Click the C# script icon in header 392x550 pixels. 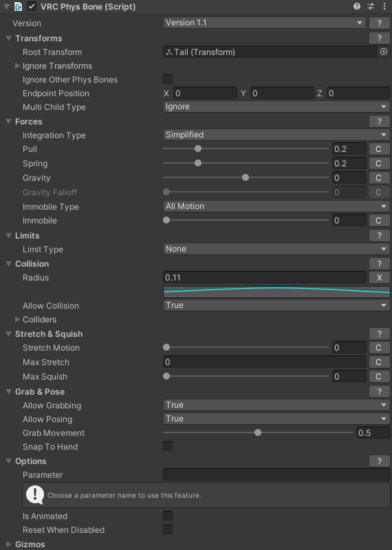click(x=18, y=7)
